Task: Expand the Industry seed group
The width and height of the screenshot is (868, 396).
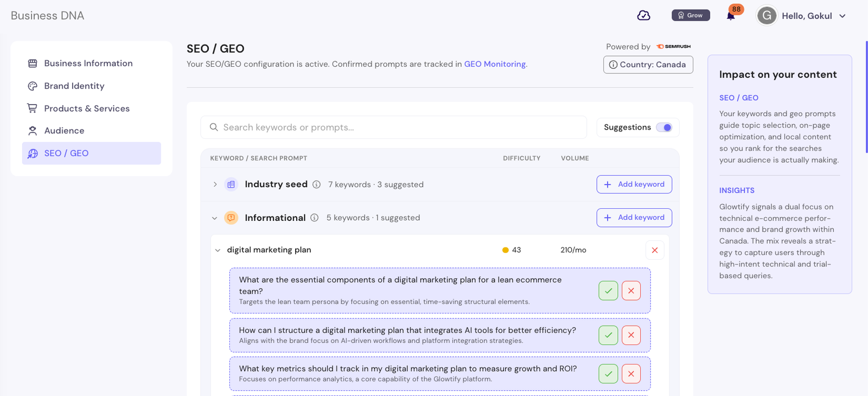Action: point(215,184)
